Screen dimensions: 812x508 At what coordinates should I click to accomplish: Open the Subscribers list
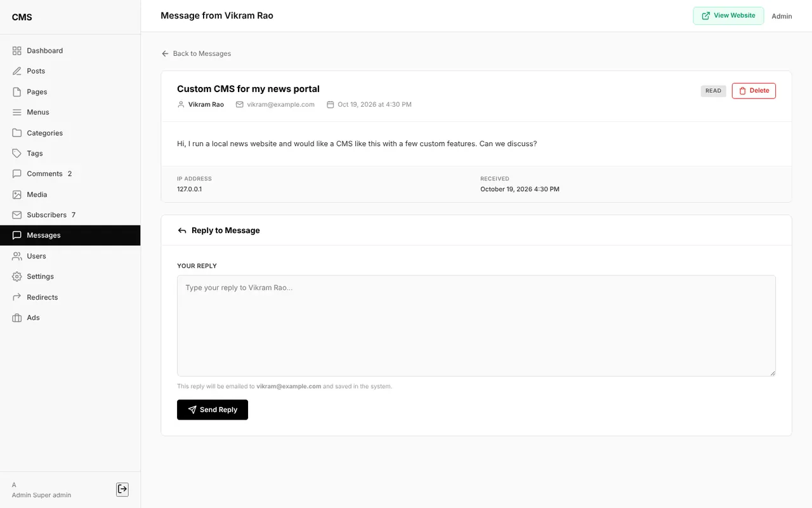70,215
